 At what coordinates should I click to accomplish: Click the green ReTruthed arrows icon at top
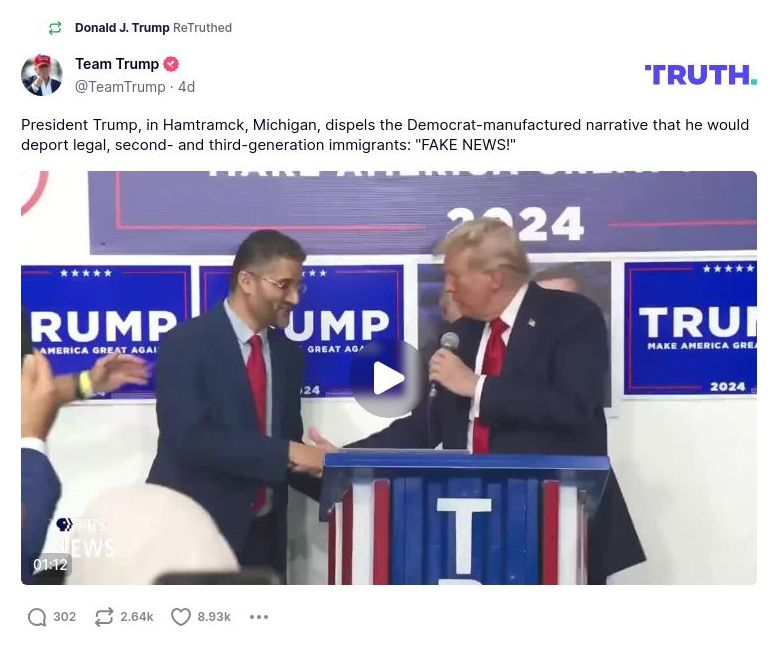(x=55, y=28)
